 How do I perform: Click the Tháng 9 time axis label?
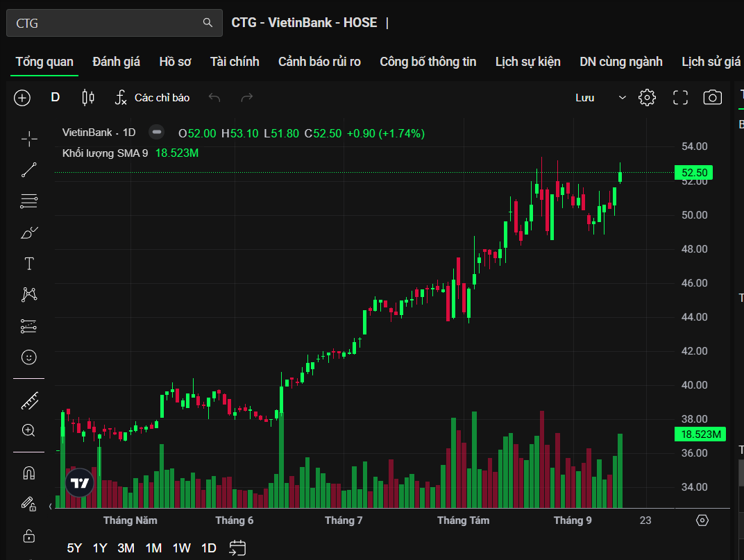tap(573, 520)
